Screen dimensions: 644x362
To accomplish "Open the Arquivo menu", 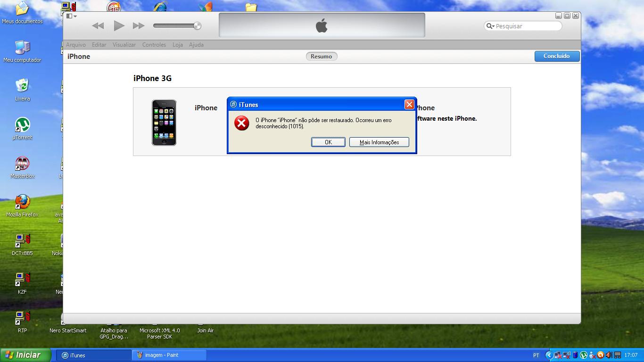I will pos(76,45).
